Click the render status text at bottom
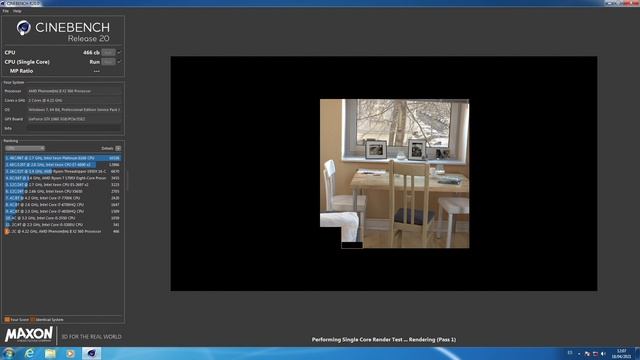Viewport: 640px width, 360px height. tap(384, 340)
